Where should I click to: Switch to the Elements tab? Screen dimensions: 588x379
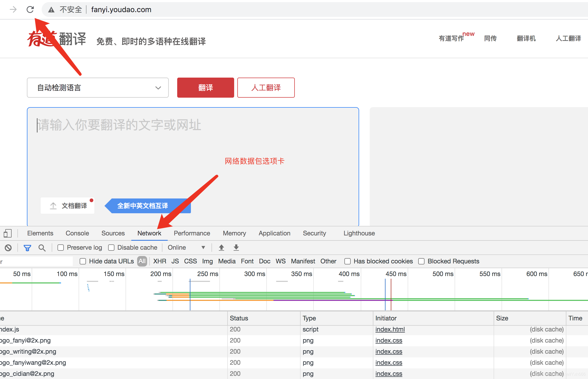40,233
